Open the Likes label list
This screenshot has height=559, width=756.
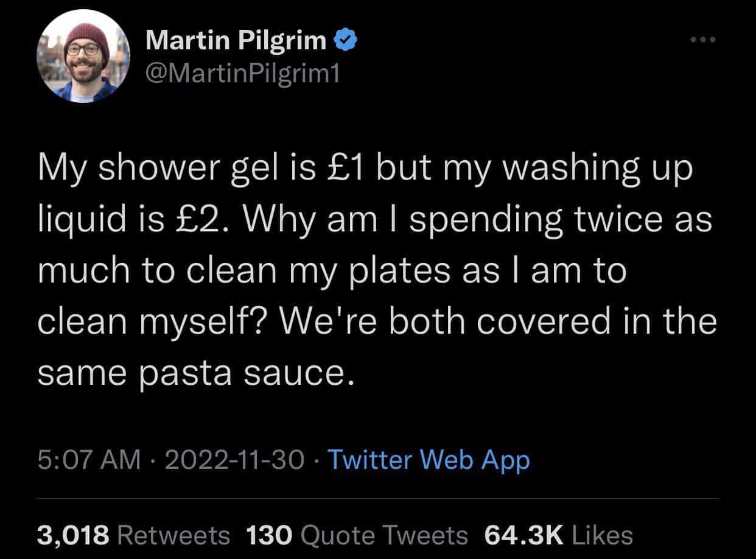(603, 535)
